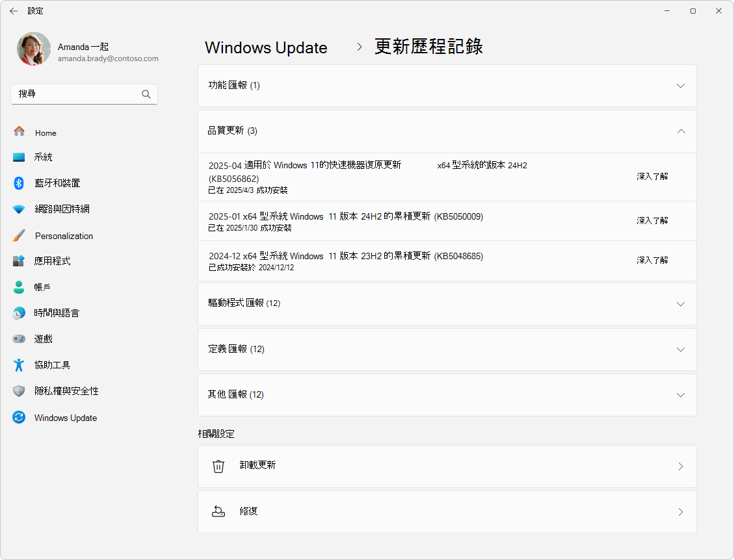This screenshot has height=560, width=734.
Task: Click the 遊戲 label in sidebar
Action: pos(43,339)
